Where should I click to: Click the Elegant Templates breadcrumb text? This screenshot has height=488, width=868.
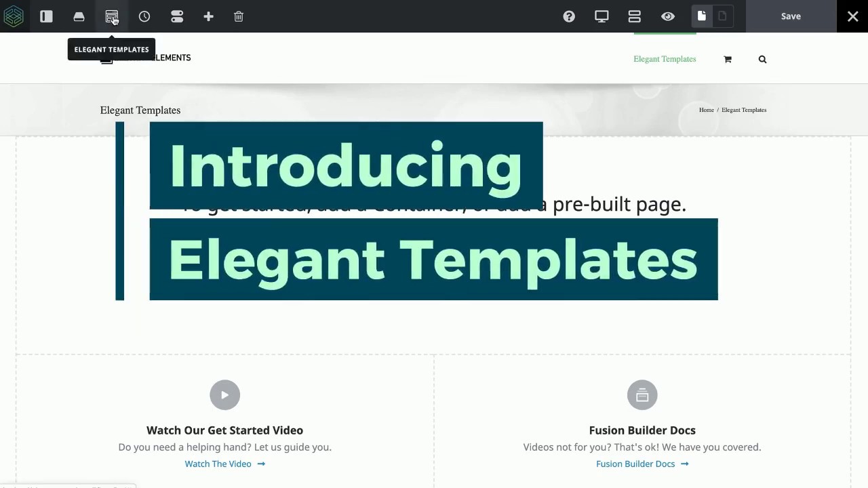744,110
